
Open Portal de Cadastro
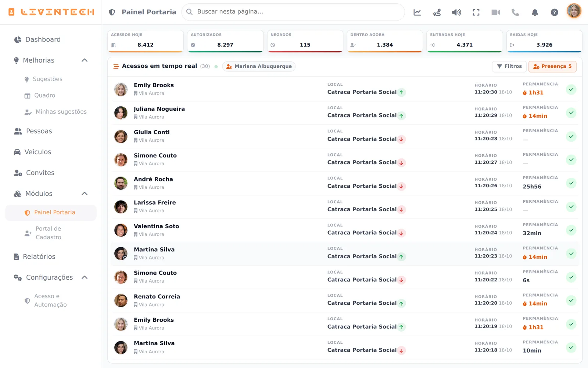[51, 233]
